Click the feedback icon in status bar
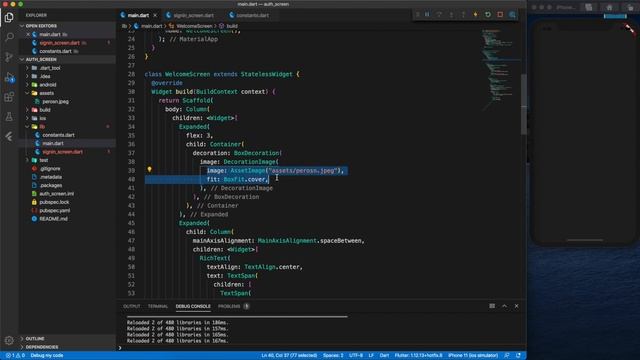640x360 pixels. [x=507, y=356]
